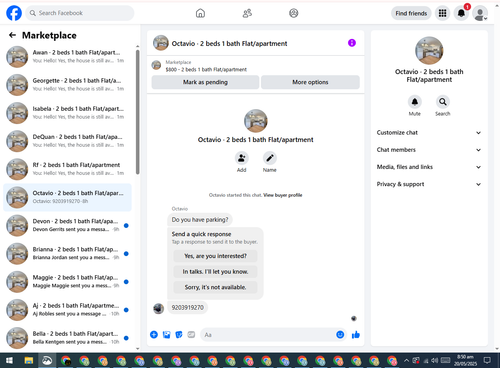The height and width of the screenshot is (368, 500).
Task: Click the conversation list scrollbar
Action: (x=138, y=112)
